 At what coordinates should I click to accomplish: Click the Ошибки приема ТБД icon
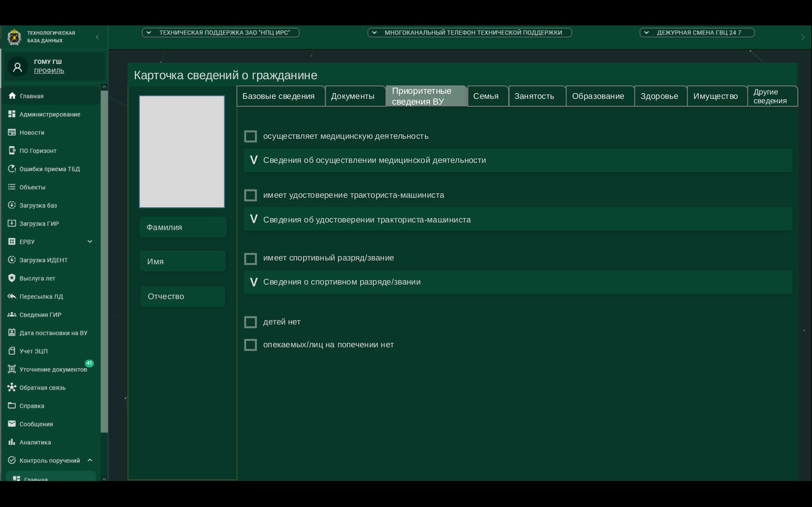click(12, 169)
